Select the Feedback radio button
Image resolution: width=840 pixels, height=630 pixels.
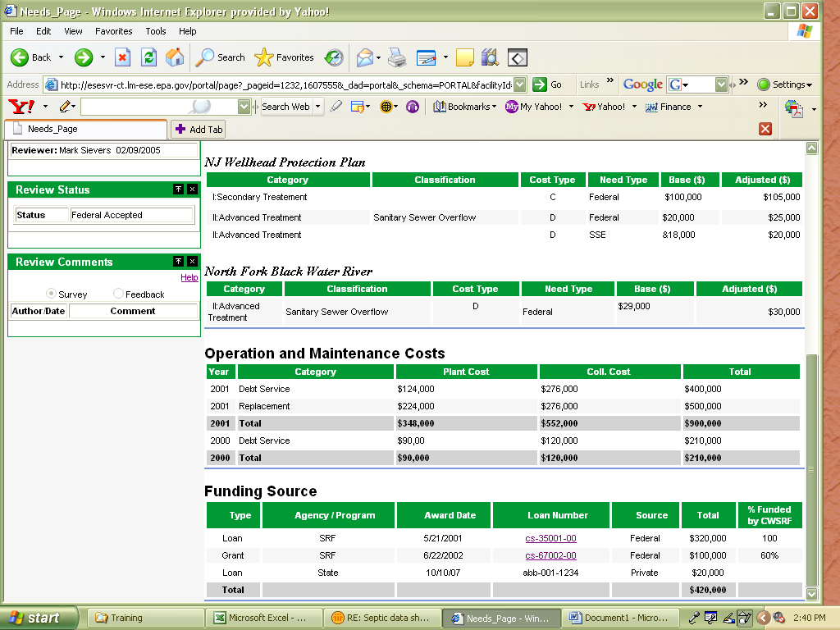(x=119, y=294)
